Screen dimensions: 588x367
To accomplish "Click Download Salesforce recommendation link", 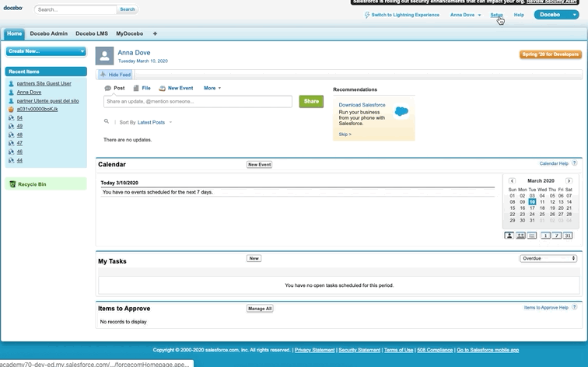I will click(x=362, y=105).
